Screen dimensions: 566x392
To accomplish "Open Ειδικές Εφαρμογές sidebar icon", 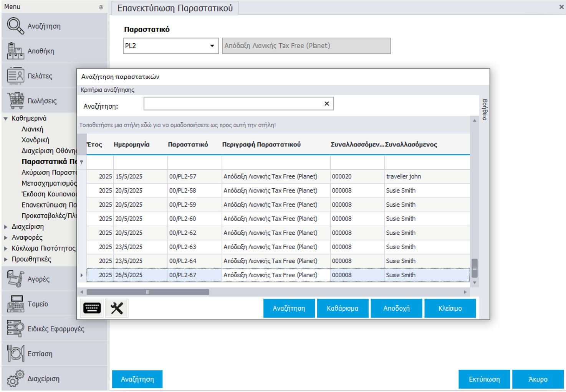I will (x=15, y=329).
